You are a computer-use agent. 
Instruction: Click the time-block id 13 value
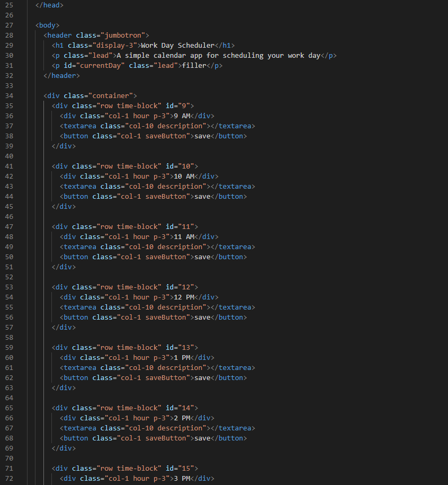tap(187, 347)
